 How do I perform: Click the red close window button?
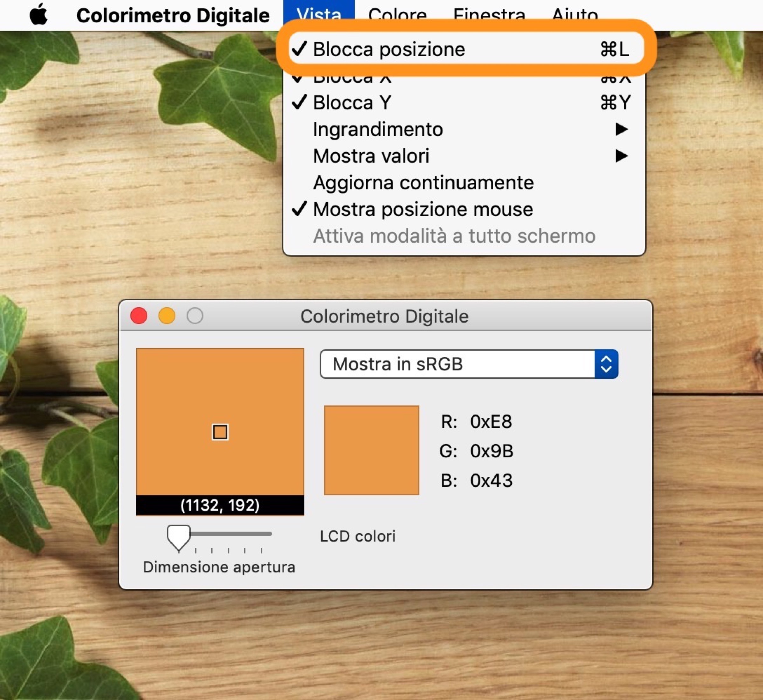[x=139, y=316]
